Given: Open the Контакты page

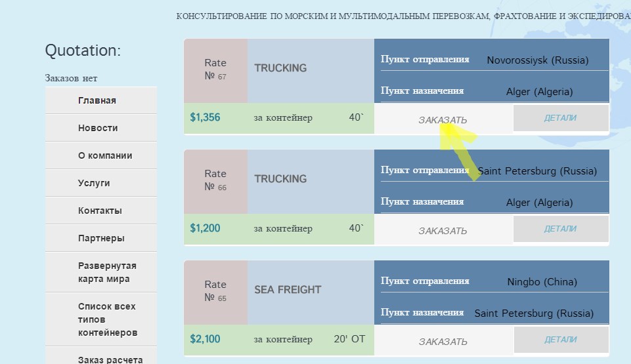Looking at the screenshot, I should click(x=100, y=211).
